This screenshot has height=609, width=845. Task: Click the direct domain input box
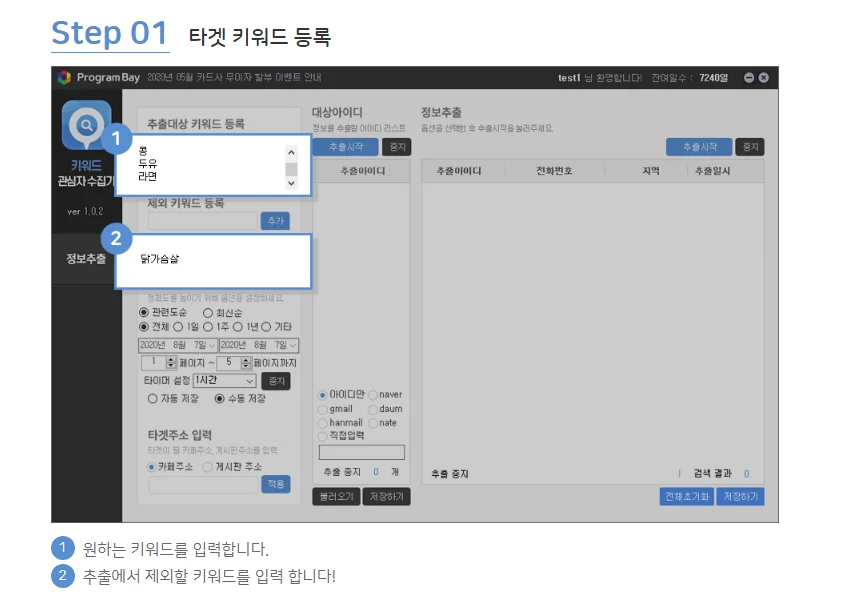[x=362, y=453]
